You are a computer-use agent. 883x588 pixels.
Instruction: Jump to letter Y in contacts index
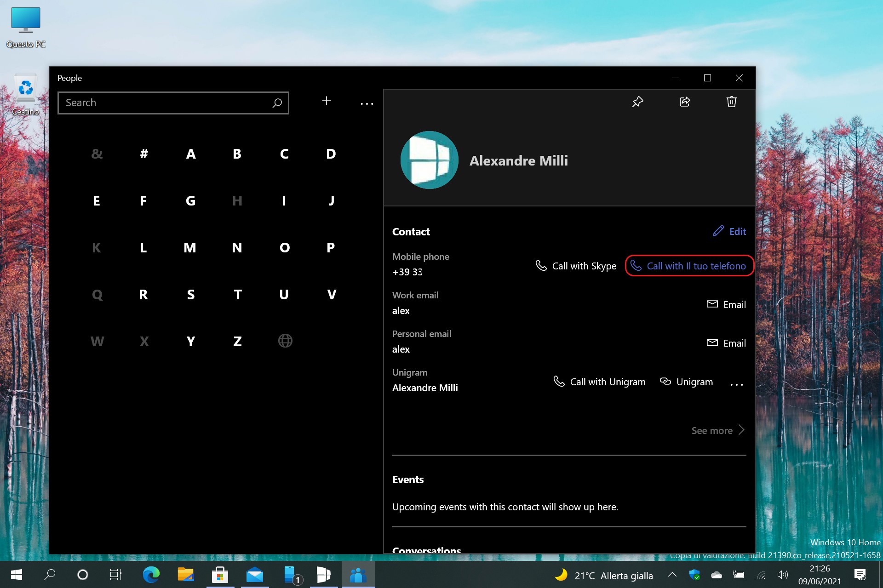click(191, 341)
